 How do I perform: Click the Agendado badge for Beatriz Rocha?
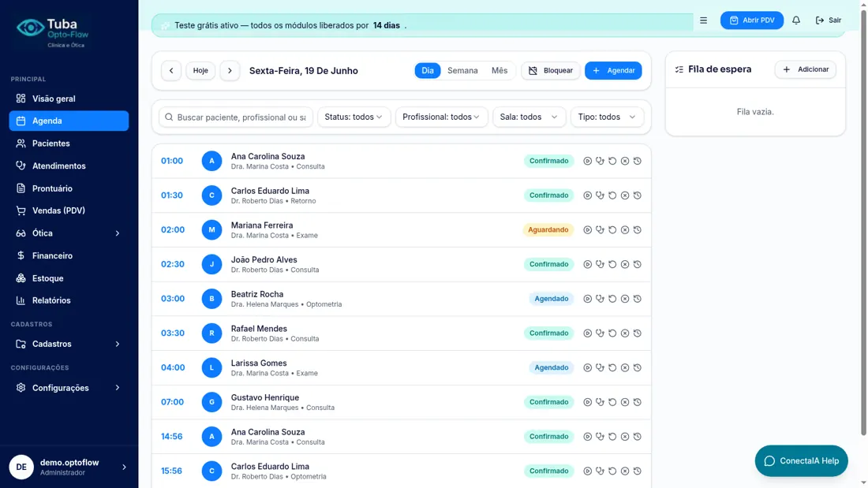point(552,299)
